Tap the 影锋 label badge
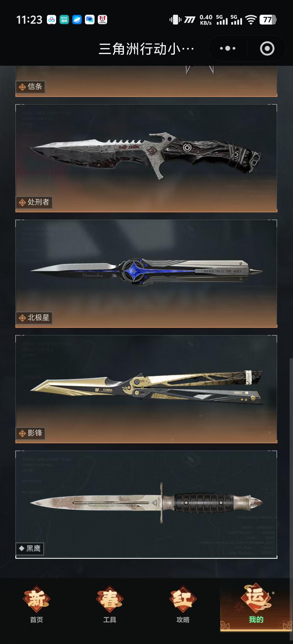The height and width of the screenshot is (644, 293). [x=30, y=433]
